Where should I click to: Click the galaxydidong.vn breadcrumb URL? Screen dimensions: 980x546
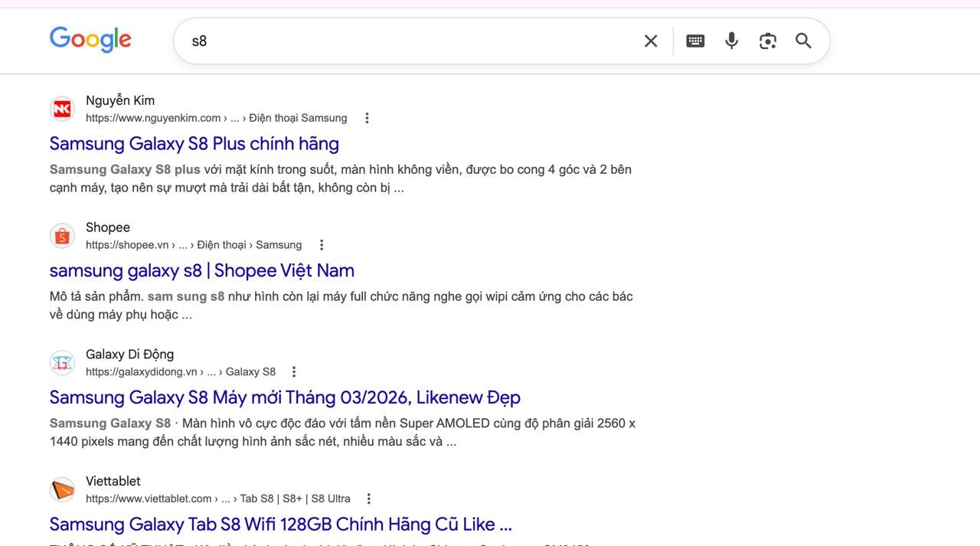click(181, 372)
